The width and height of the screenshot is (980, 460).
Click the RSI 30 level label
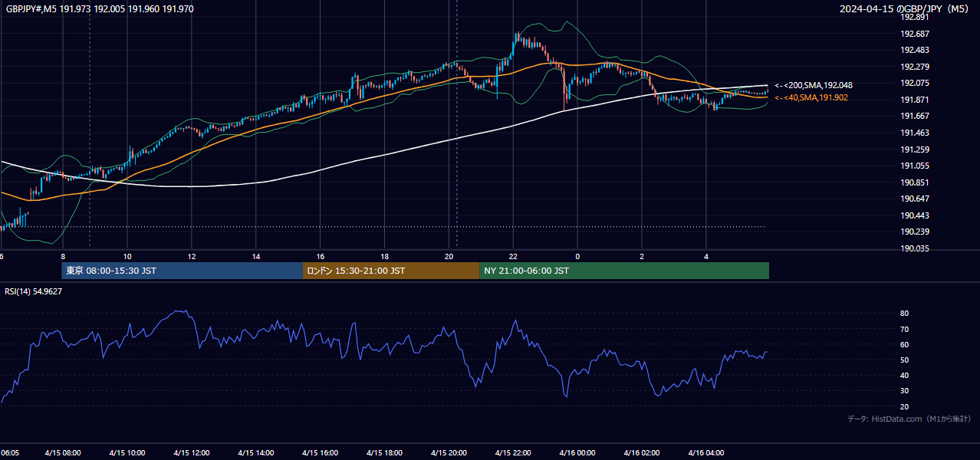pyautogui.click(x=905, y=390)
